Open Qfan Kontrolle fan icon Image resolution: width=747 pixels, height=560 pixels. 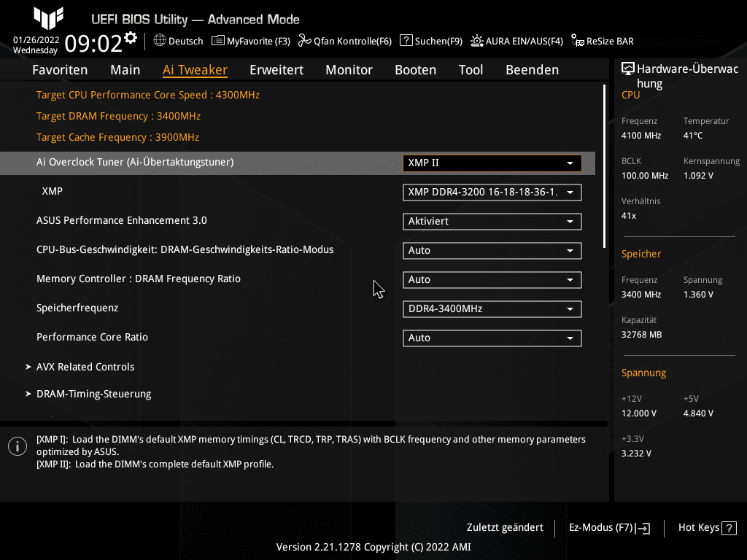tap(304, 41)
